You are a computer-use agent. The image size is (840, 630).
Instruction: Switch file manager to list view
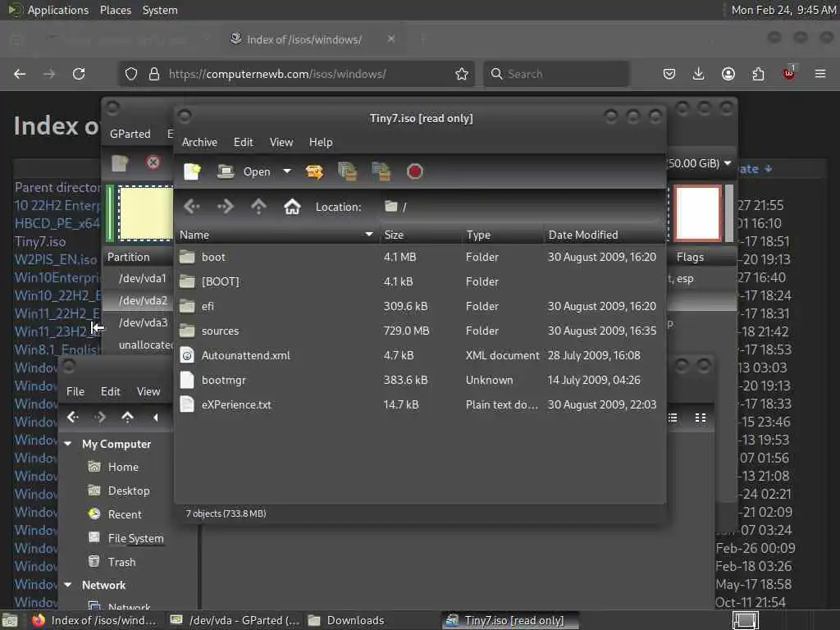click(673, 418)
